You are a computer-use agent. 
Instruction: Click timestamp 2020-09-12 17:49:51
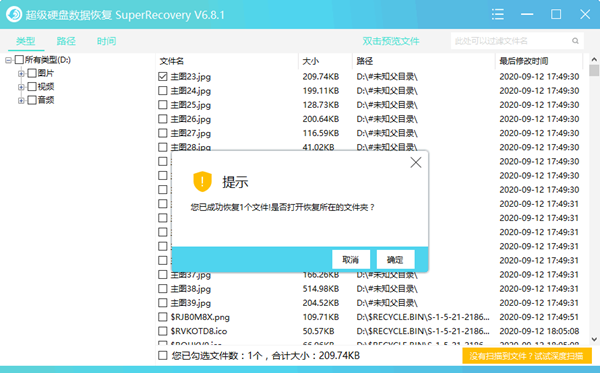(539, 317)
